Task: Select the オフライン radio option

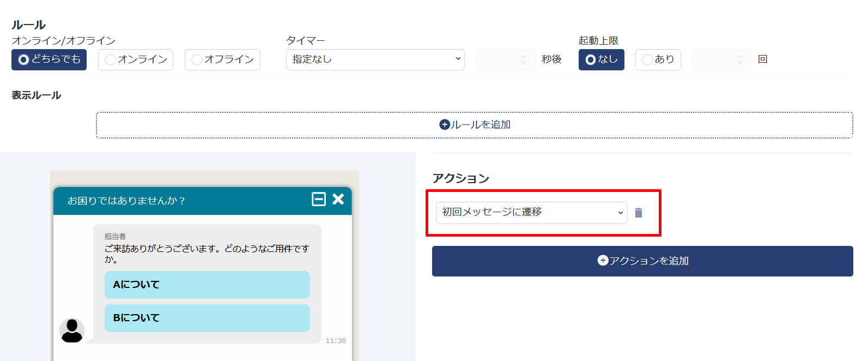Action: pyautogui.click(x=222, y=59)
